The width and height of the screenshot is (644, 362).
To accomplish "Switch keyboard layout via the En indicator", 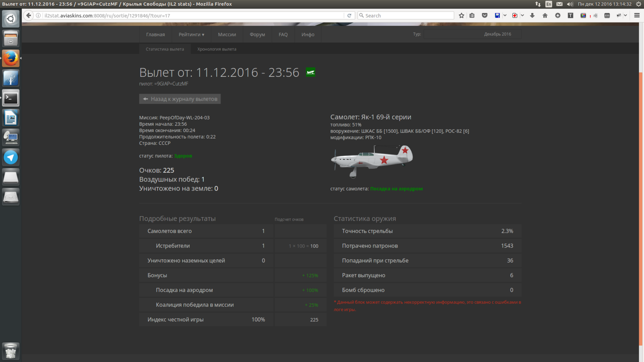I will click(549, 4).
